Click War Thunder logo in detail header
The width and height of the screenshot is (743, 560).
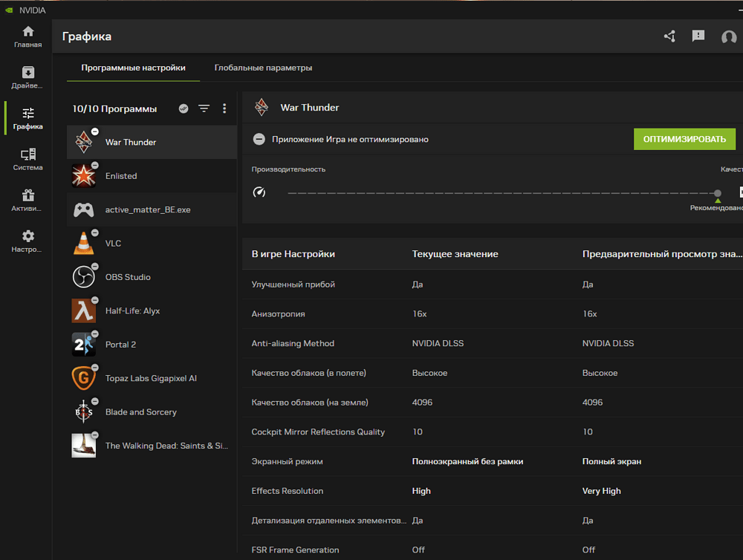pyautogui.click(x=261, y=108)
